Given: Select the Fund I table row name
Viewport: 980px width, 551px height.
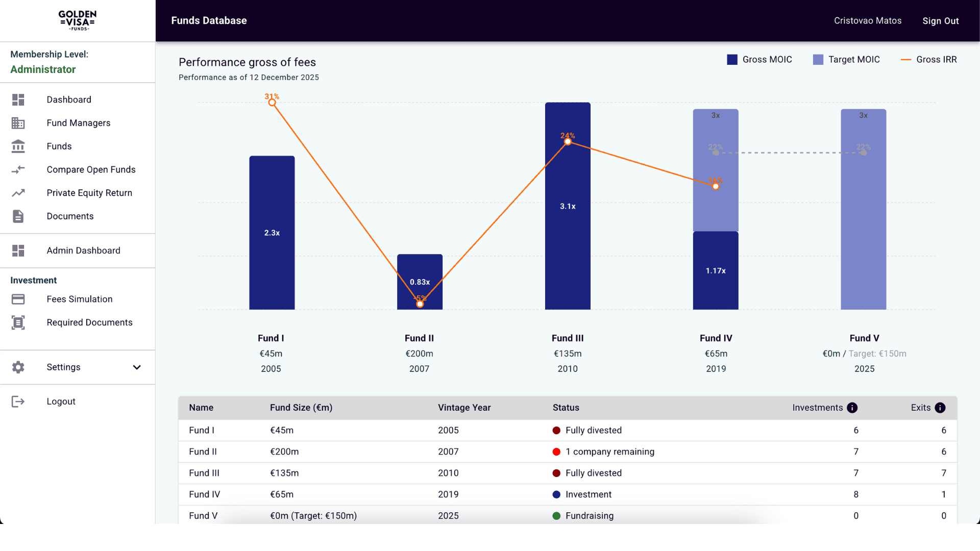Looking at the screenshot, I should 202,430.
